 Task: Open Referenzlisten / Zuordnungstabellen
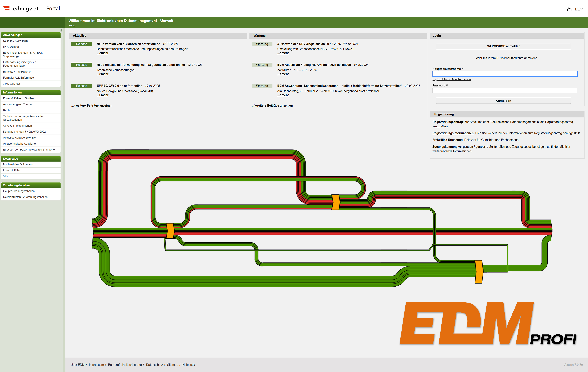(31, 197)
